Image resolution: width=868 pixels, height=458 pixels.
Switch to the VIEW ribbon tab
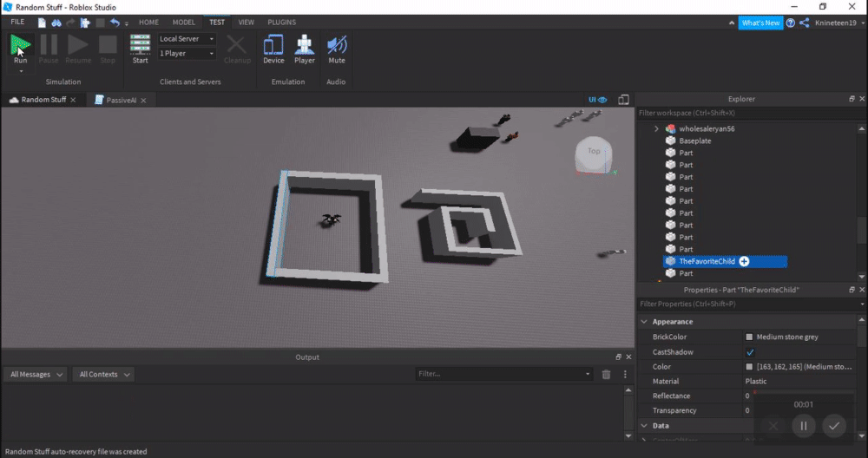[x=247, y=23]
